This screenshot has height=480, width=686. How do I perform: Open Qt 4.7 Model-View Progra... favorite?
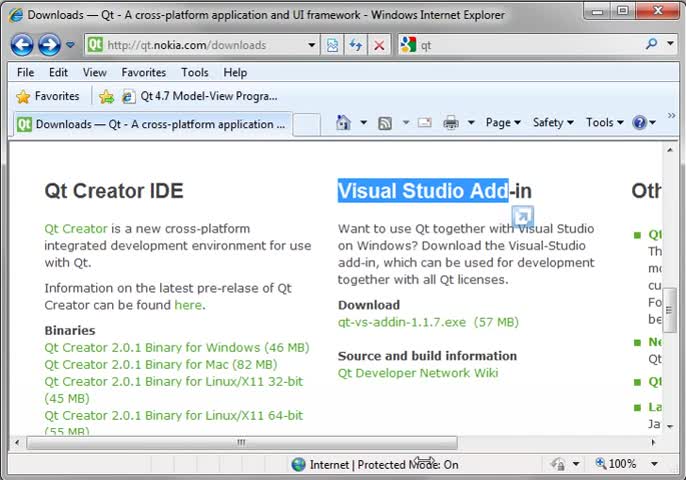pyautogui.click(x=199, y=96)
